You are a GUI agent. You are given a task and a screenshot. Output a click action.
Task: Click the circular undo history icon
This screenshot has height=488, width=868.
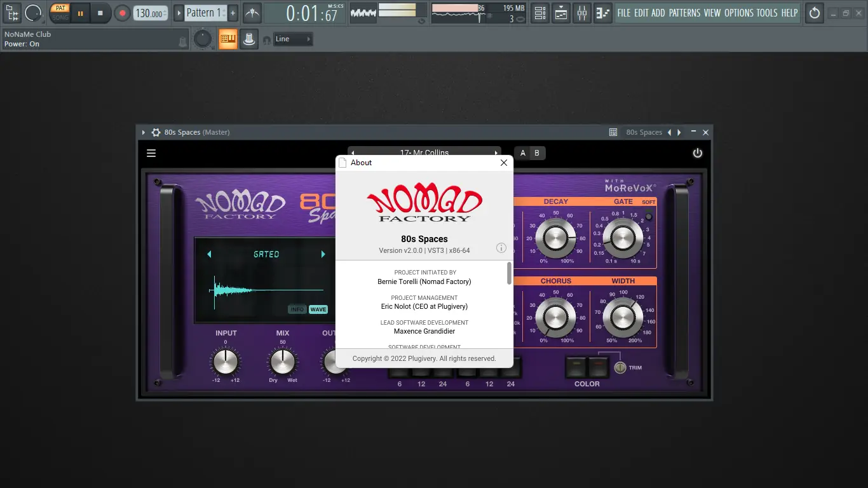[815, 13]
